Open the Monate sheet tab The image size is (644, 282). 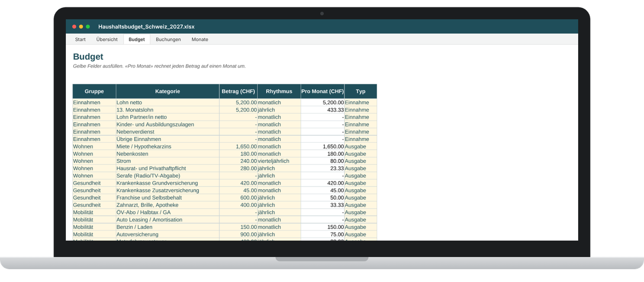[200, 39]
